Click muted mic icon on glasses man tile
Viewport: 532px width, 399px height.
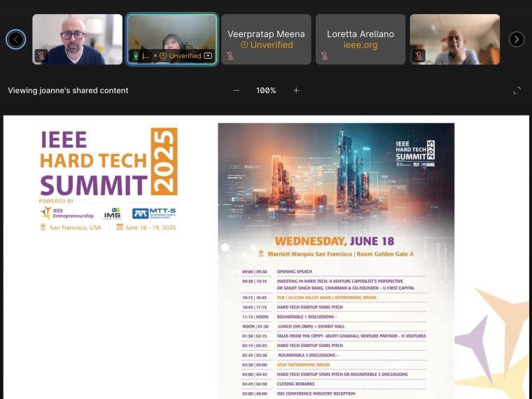coord(41,55)
